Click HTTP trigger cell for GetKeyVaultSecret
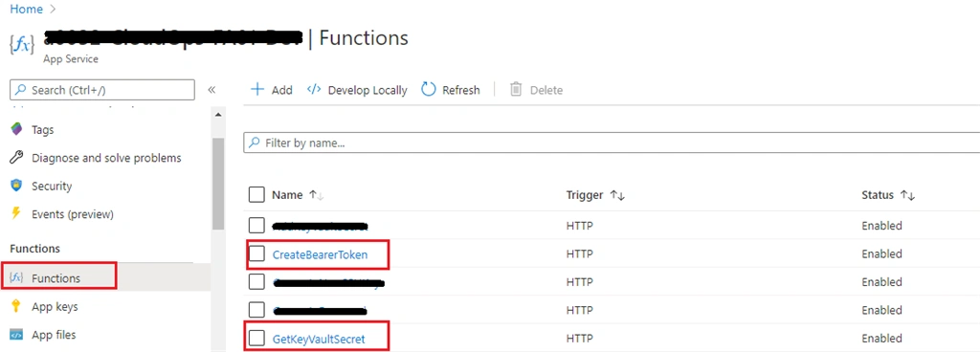 pyautogui.click(x=579, y=339)
